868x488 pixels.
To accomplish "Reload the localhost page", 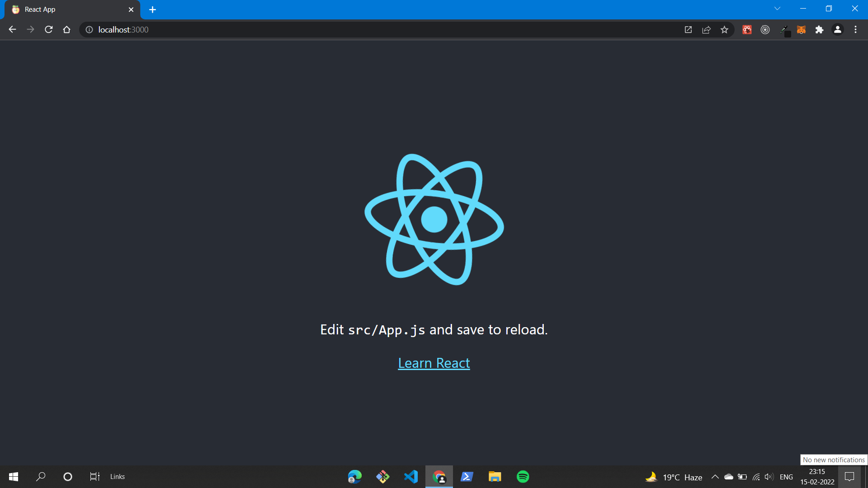I will [x=49, y=30].
